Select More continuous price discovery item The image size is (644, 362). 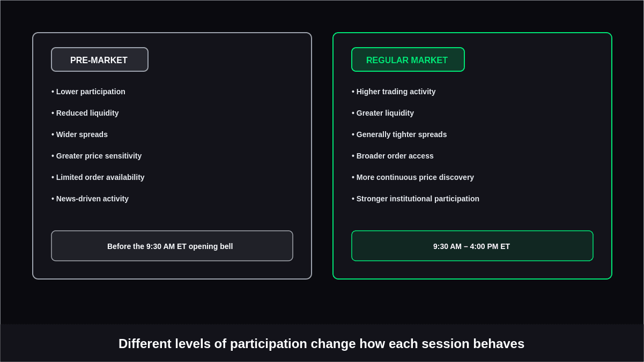tap(413, 177)
